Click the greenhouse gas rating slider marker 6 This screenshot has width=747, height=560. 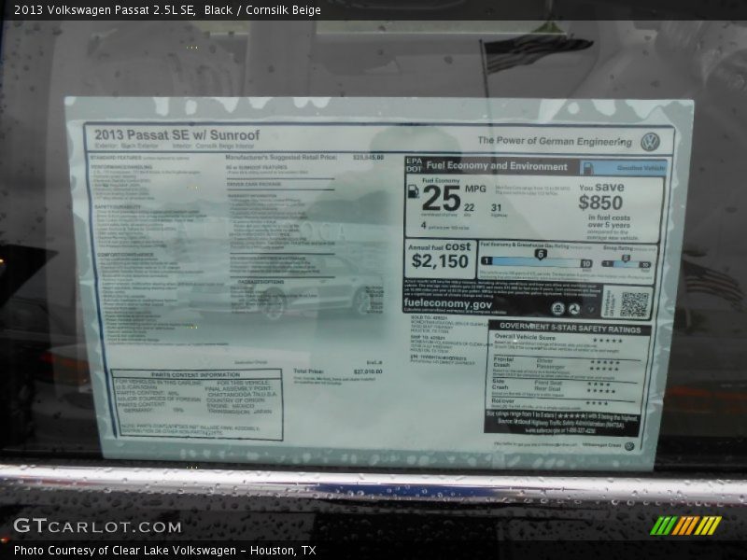(x=540, y=254)
